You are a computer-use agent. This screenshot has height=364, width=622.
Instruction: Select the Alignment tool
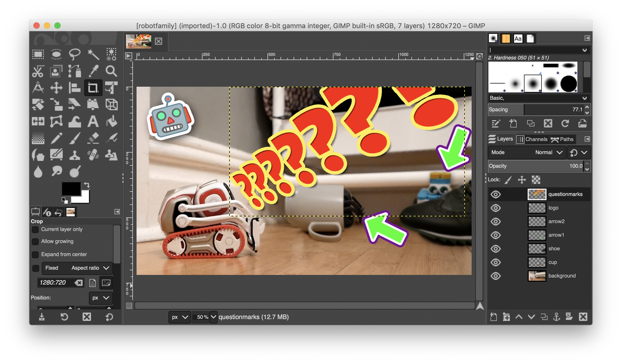(x=75, y=88)
